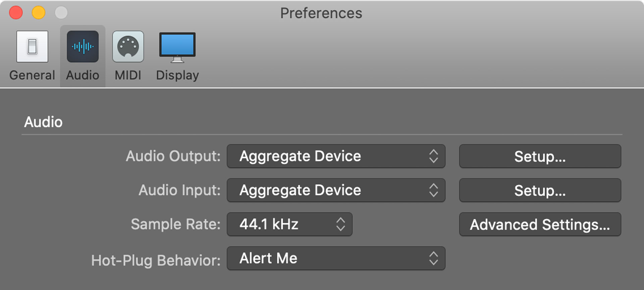This screenshot has height=290, width=644.
Task: Open the Hot-Plug Behavior Alert Me dropdown
Action: coord(336,258)
